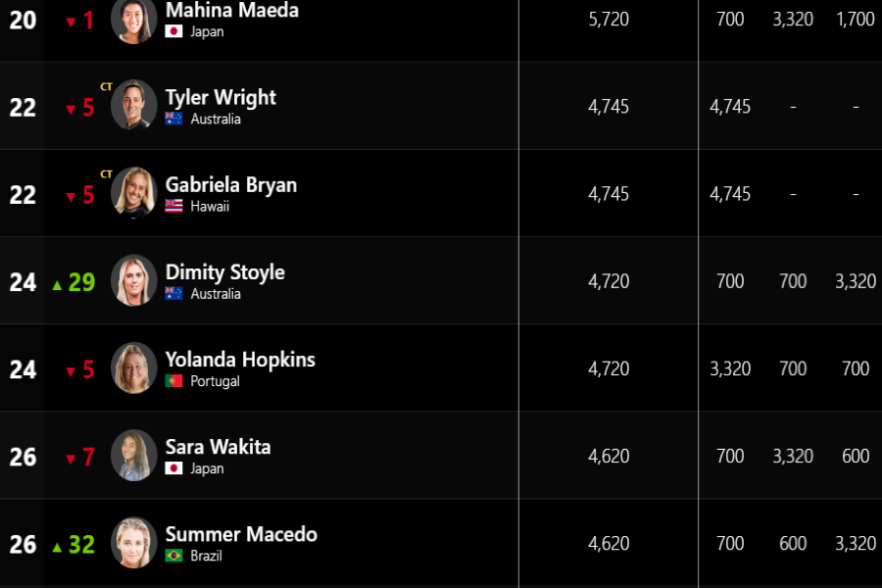Open Dimity Stoyle's athlete avatar
The width and height of the screenshot is (882, 588).
pos(134,279)
